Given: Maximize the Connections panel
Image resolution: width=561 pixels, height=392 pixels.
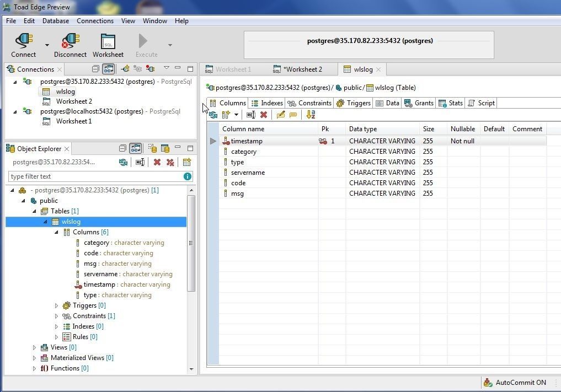Looking at the screenshot, I should 190,69.
